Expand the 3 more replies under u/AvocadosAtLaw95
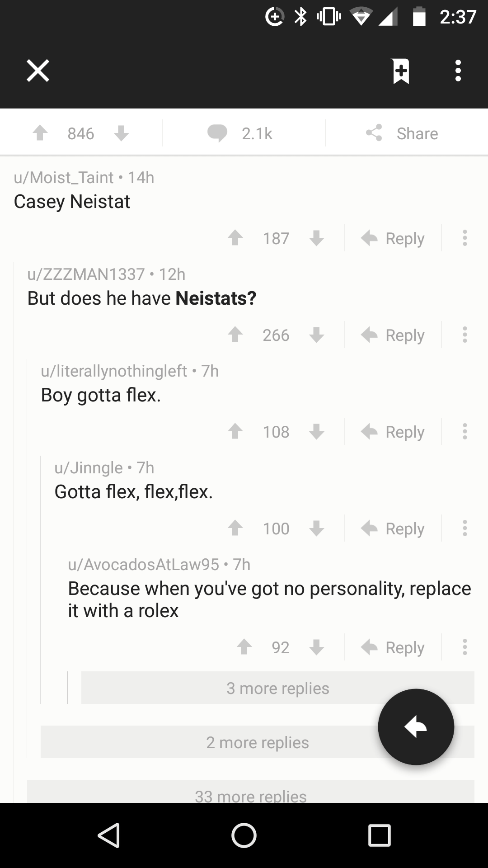The height and width of the screenshot is (868, 488). pyautogui.click(x=277, y=688)
